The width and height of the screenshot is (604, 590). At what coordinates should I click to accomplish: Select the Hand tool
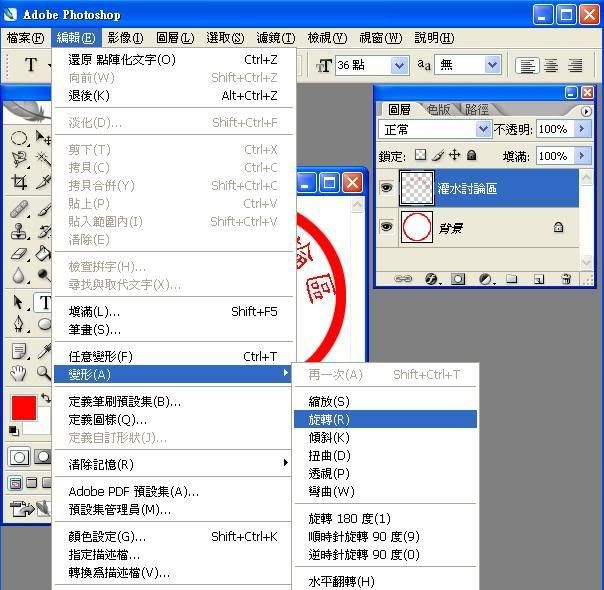coord(19,373)
